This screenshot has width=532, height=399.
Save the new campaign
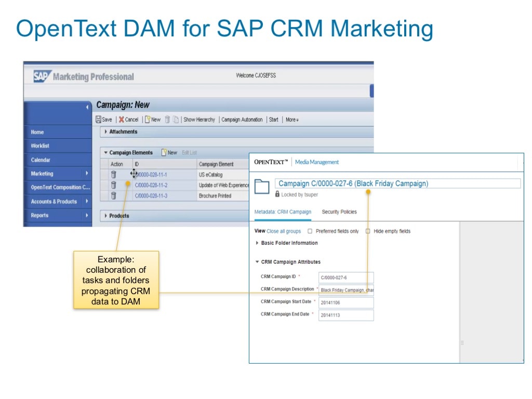pyautogui.click(x=104, y=119)
